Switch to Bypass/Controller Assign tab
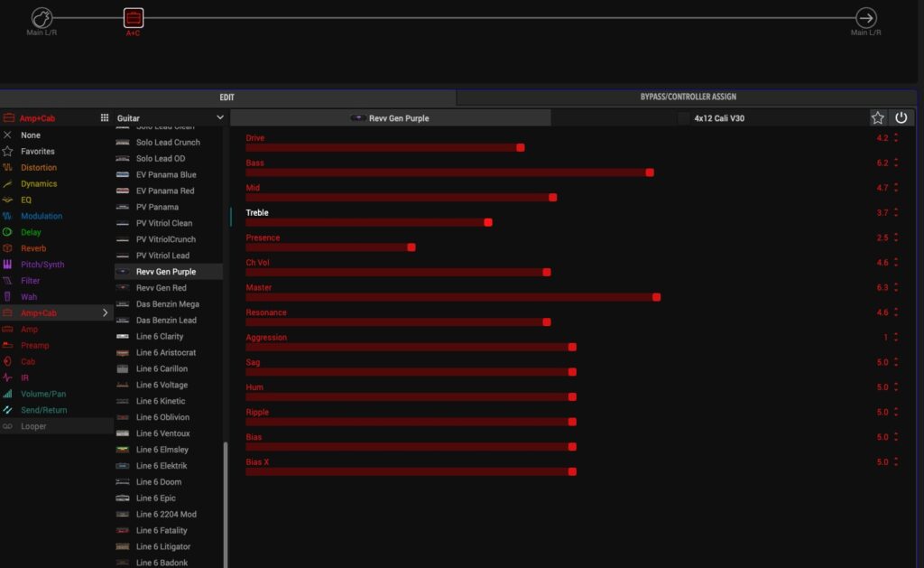The height and width of the screenshot is (568, 924). tap(688, 97)
